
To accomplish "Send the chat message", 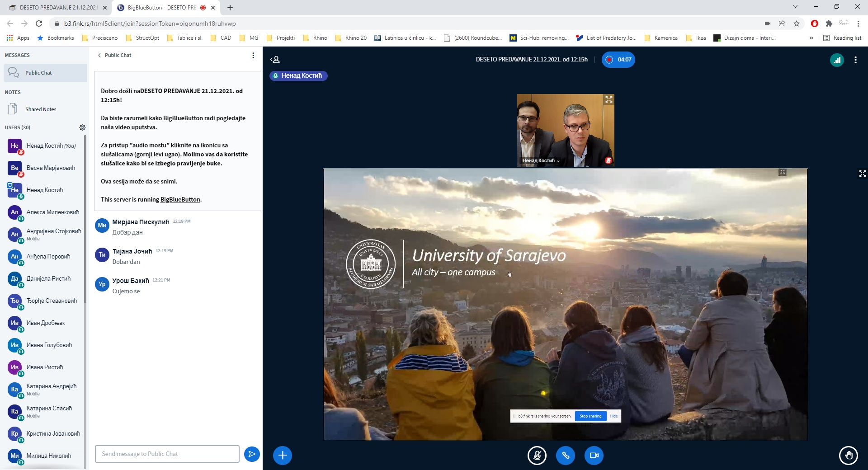I will (252, 454).
